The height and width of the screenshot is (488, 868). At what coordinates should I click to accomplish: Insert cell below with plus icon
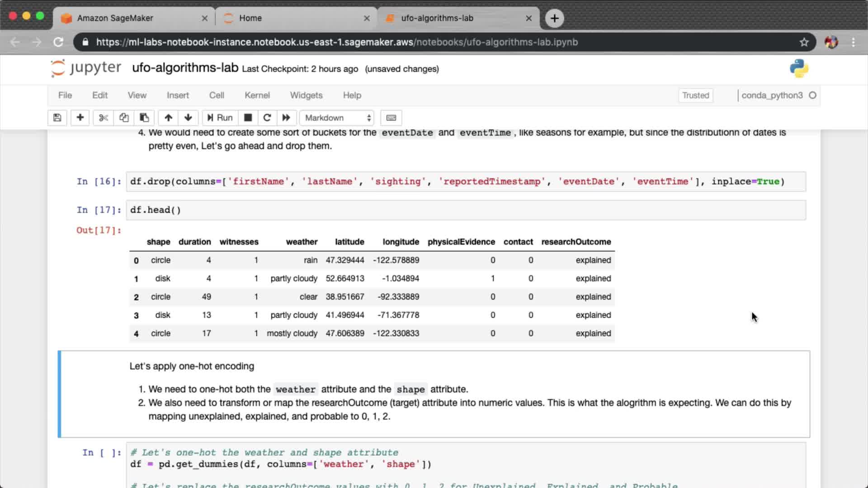click(x=80, y=118)
